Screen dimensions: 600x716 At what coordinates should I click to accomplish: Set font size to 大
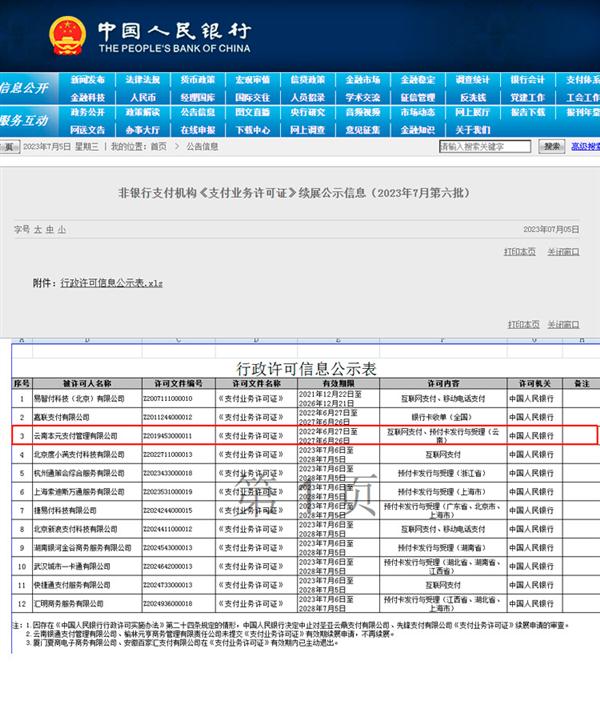click(37, 230)
